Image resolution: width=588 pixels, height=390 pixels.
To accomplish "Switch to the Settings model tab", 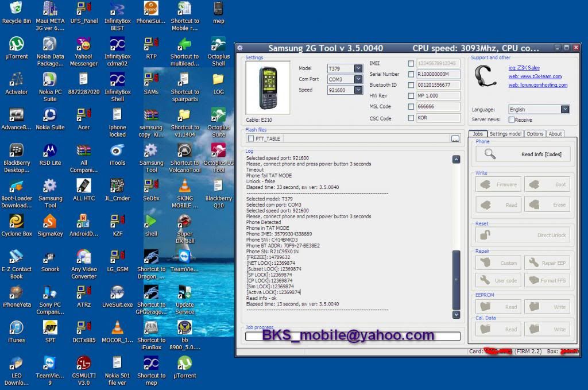I will pos(505,134).
